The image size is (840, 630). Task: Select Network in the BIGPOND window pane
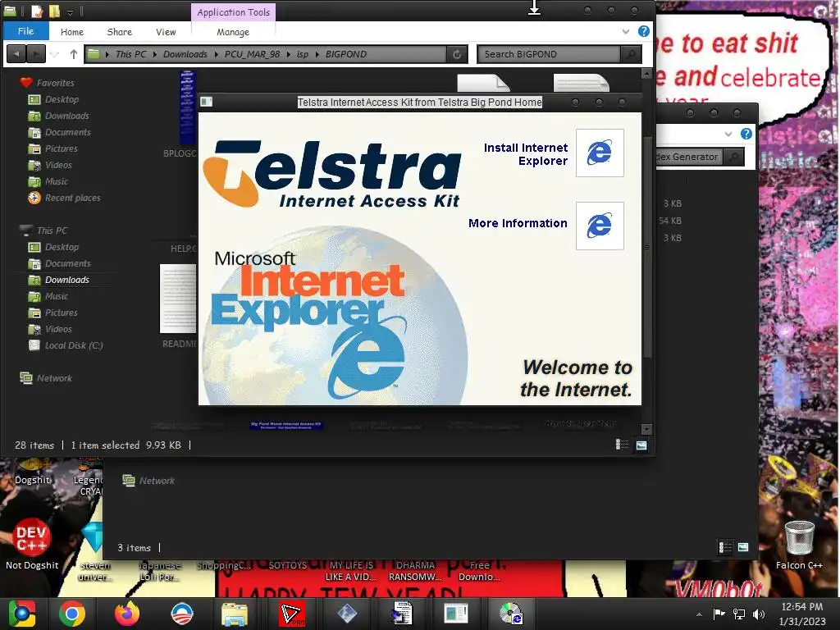[x=54, y=378]
